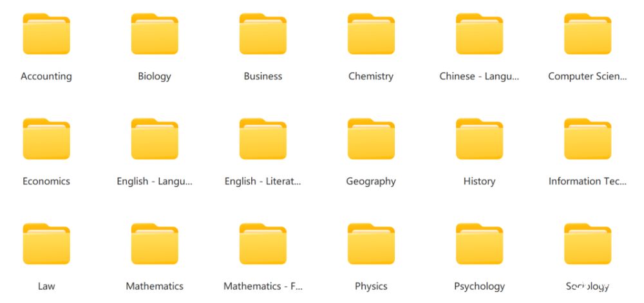The height and width of the screenshot is (303, 644).
Task: Open the Business folder
Action: coord(263,34)
